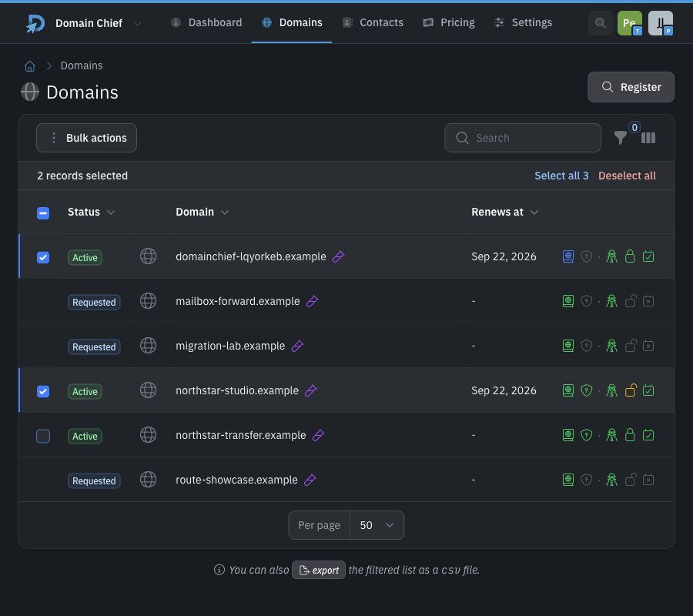Click the blue DNS book icon for domainchief-lqyorkeb.example
Screen dimensions: 693x616
pyautogui.click(x=568, y=256)
